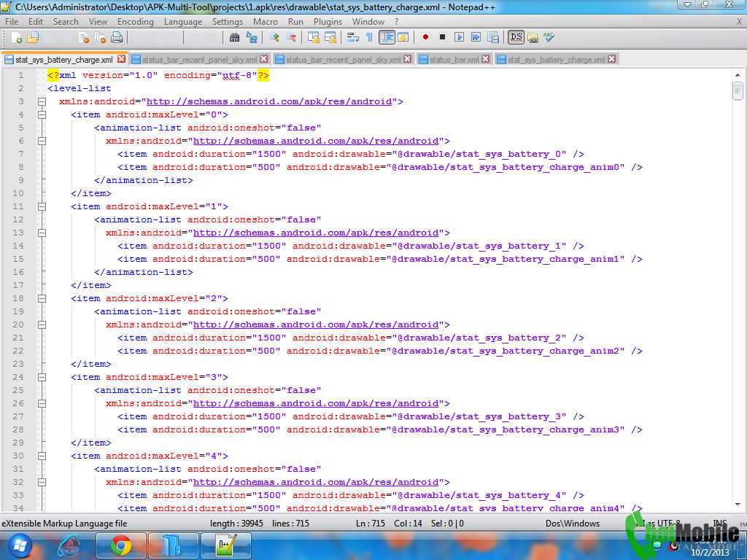Toggle the indent guide button

tap(387, 37)
